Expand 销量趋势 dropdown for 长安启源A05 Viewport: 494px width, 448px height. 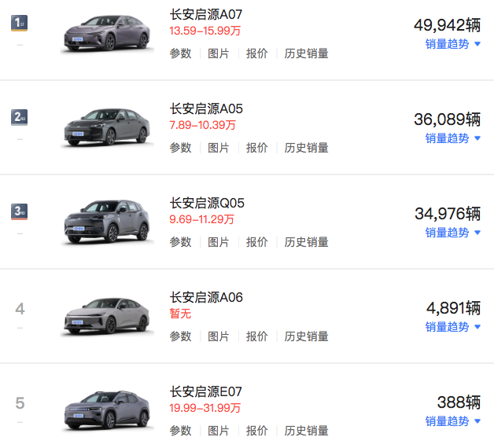tap(452, 138)
